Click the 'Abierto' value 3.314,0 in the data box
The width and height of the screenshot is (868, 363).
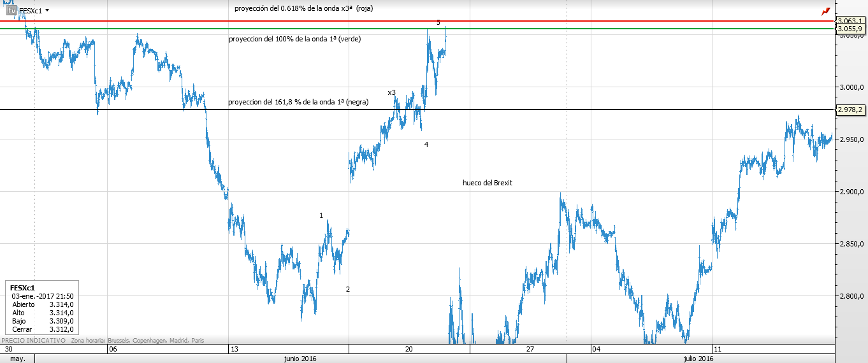tap(61, 304)
